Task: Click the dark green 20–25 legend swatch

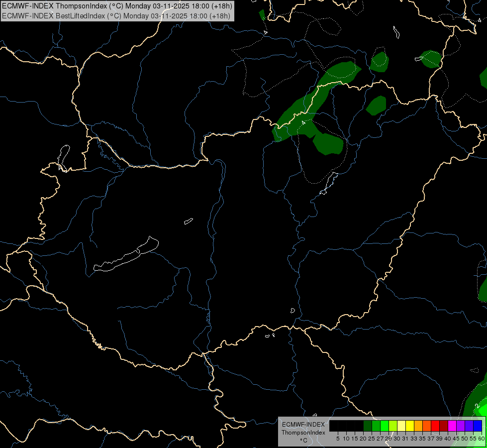Action: coord(368,426)
